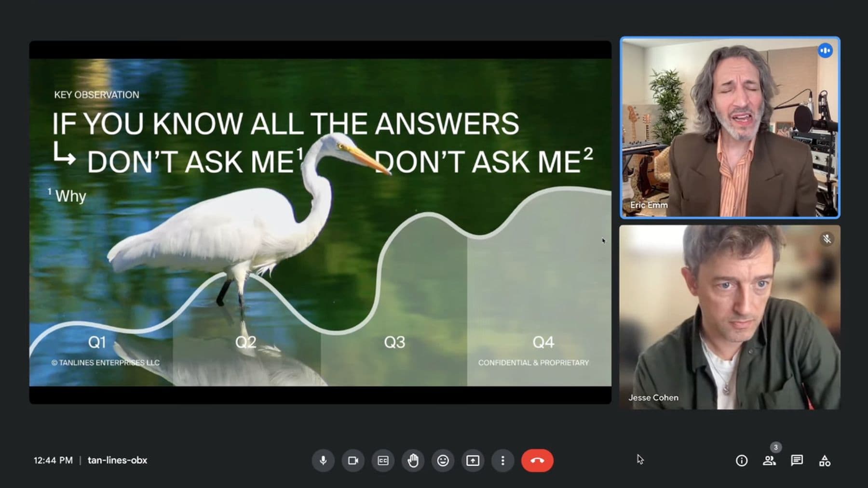Click the Eric Emm name label

click(649, 205)
